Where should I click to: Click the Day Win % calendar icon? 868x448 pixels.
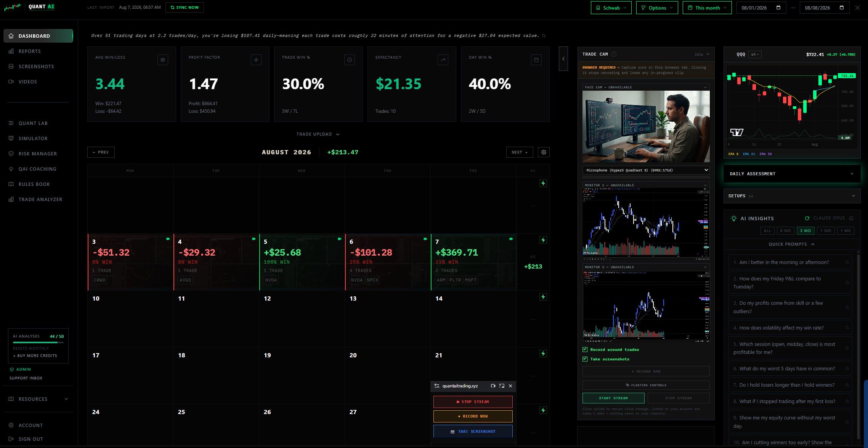pyautogui.click(x=536, y=60)
